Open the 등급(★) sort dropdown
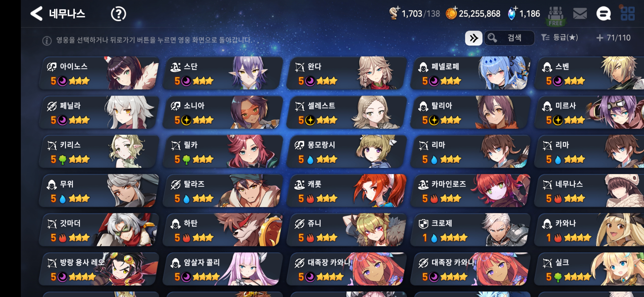This screenshot has height=297, width=644. coord(560,38)
